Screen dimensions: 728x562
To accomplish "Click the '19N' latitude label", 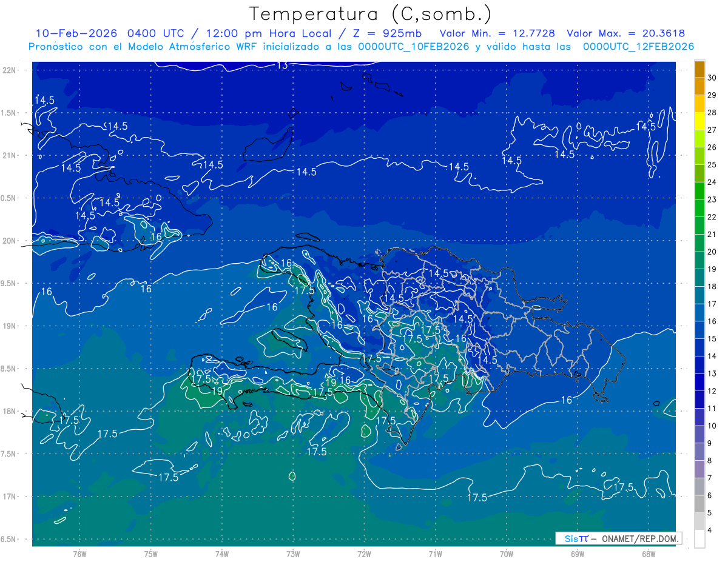I will 10,326.
